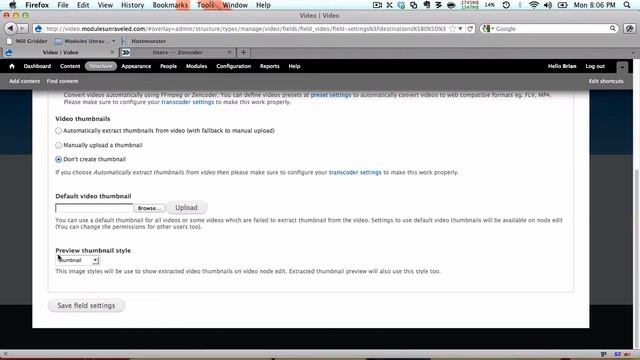
Task: Click the default video thumbnail file field
Action: (94, 208)
